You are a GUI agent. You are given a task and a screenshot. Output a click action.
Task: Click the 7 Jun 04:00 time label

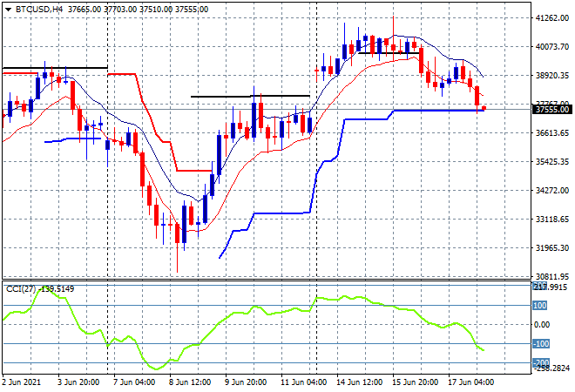[134, 382]
